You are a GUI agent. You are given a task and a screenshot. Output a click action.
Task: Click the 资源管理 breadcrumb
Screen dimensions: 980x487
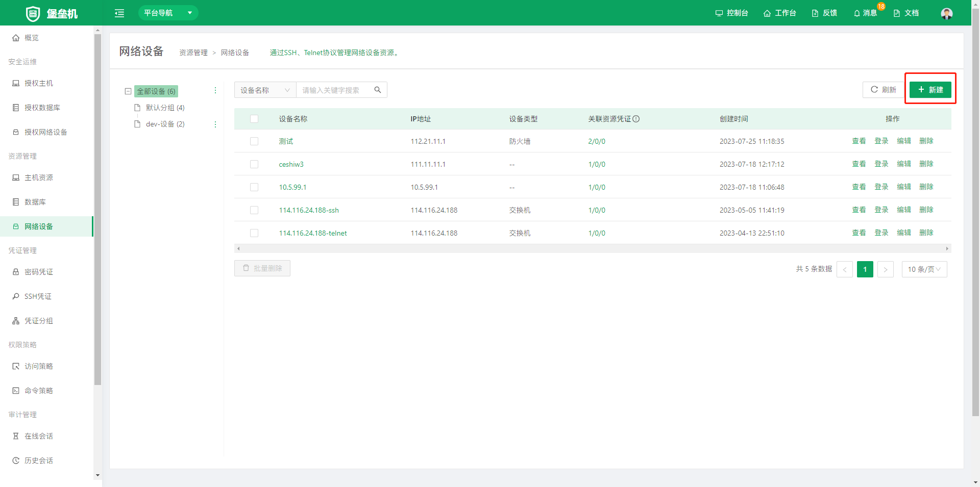pyautogui.click(x=193, y=53)
